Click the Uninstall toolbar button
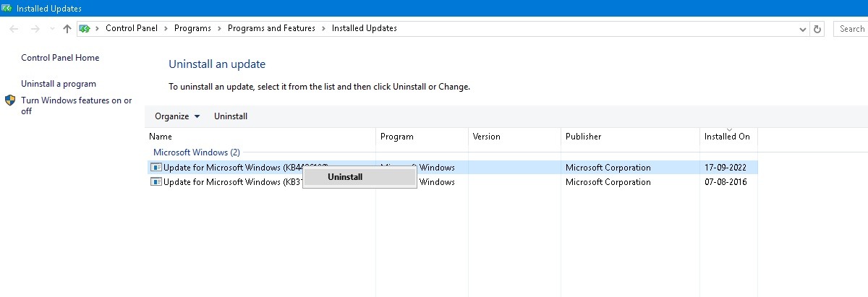 coord(231,116)
